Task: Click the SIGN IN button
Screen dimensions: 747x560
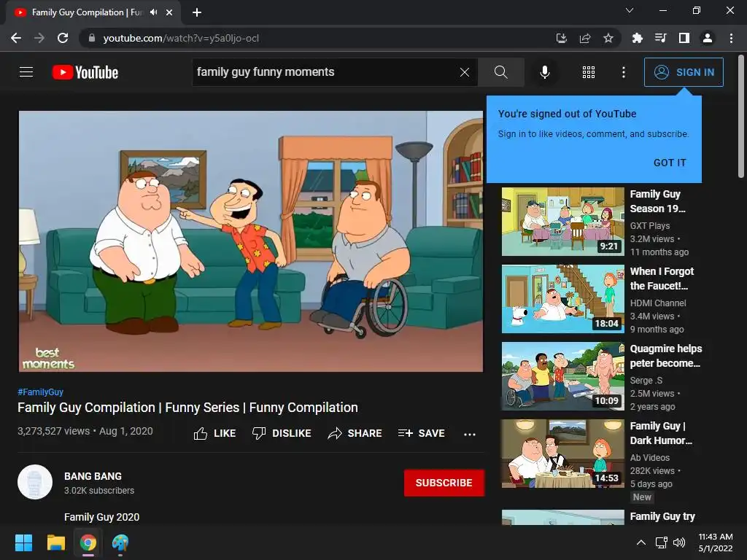Action: (684, 72)
